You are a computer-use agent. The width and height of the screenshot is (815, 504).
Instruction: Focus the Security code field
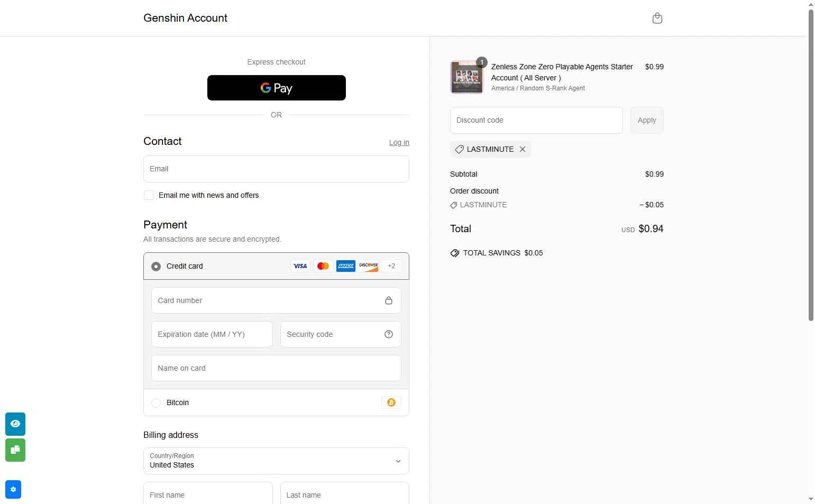click(x=341, y=334)
